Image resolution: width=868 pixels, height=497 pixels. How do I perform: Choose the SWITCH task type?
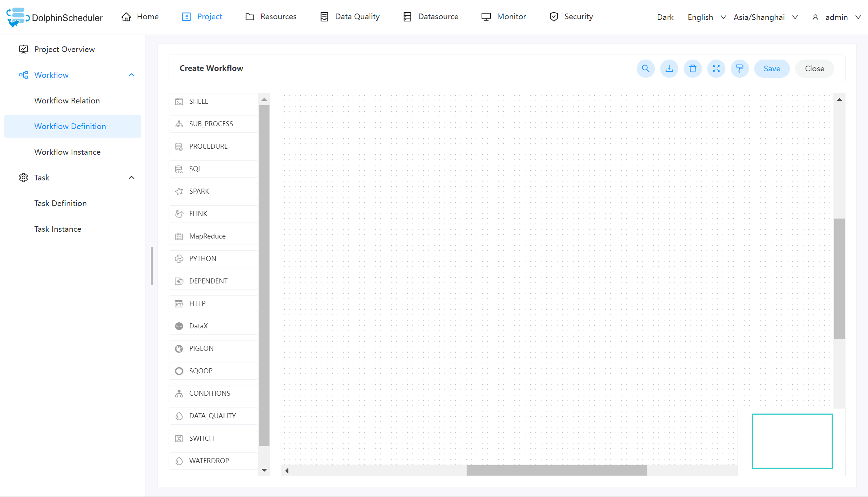click(213, 438)
